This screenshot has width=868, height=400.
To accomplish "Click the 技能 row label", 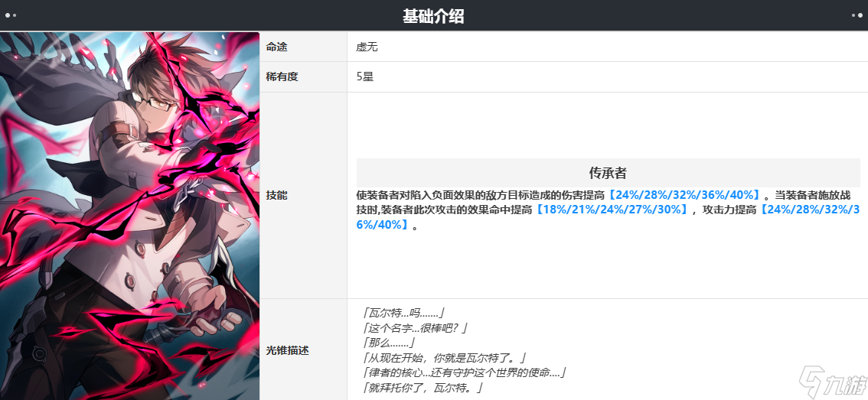I will [277, 196].
